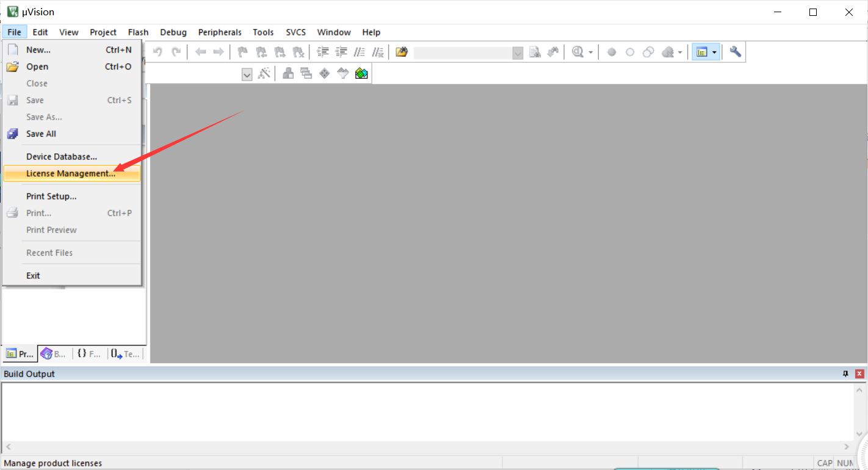Open the Help menu
The height and width of the screenshot is (470, 868).
(371, 32)
